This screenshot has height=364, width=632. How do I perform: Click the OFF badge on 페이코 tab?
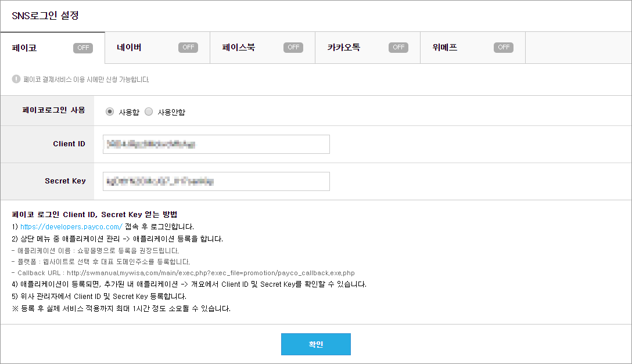pos(83,48)
